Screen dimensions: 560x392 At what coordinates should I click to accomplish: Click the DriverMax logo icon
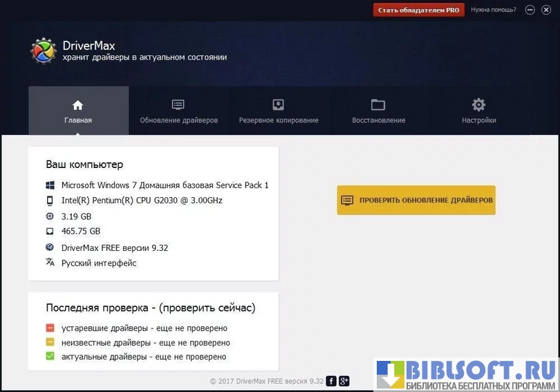pyautogui.click(x=43, y=51)
